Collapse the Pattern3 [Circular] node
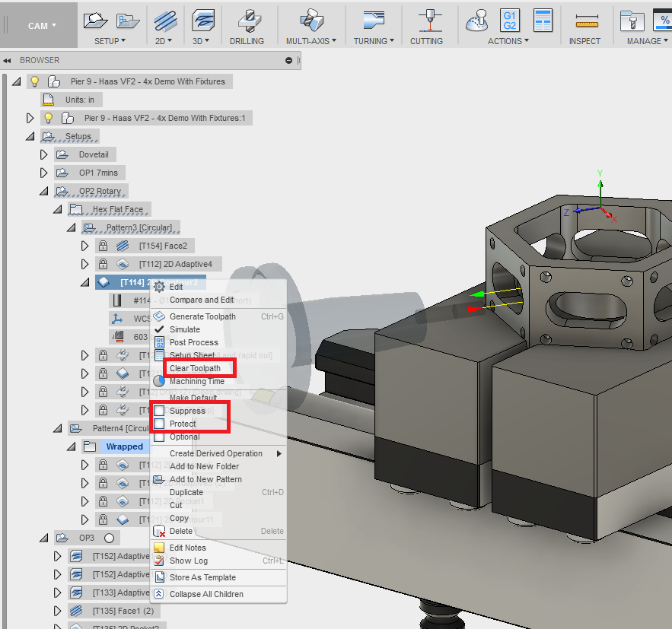Screen dimensions: 672x629 [x=72, y=227]
